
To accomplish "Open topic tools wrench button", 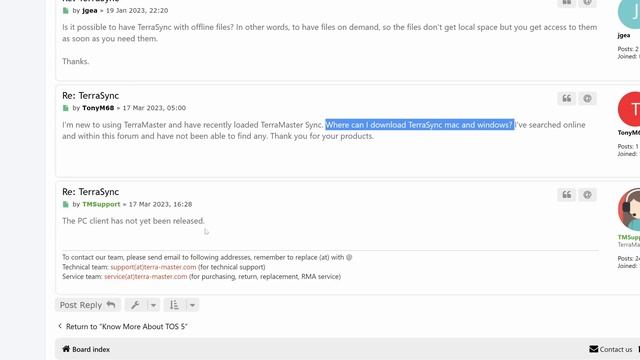I will [135, 305].
